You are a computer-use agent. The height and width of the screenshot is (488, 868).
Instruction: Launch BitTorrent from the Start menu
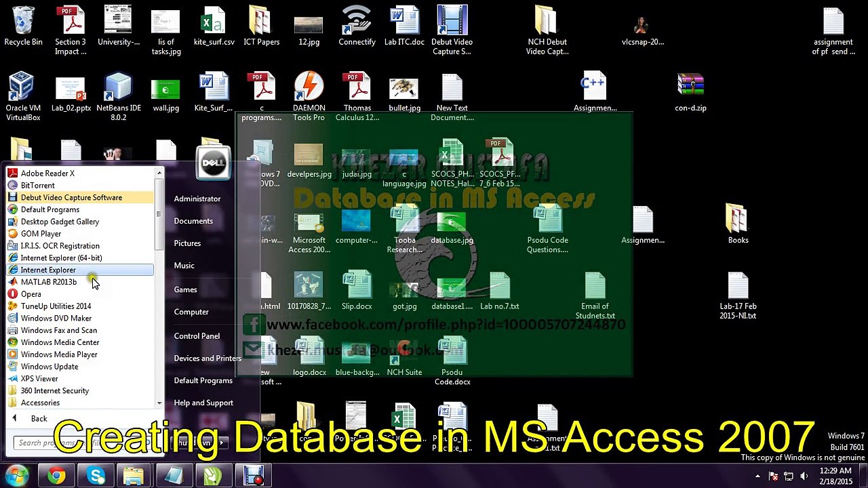click(80, 186)
